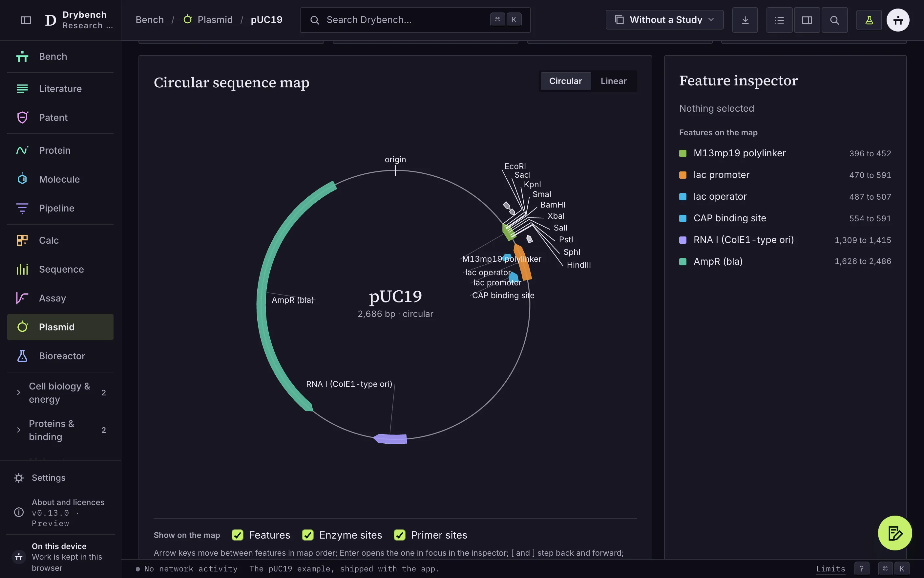Click the download icon in the top bar

tap(745, 20)
